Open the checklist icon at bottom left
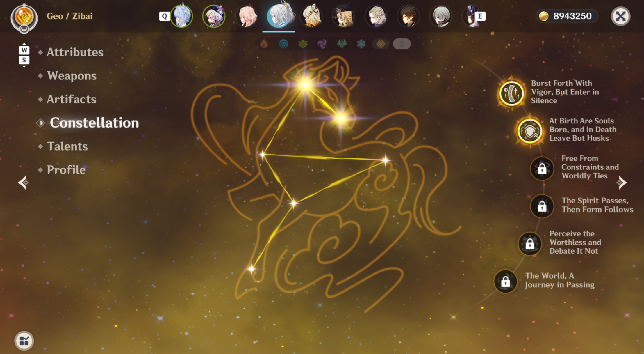Viewport: 644px width, 354px height. pyautogui.click(x=24, y=341)
